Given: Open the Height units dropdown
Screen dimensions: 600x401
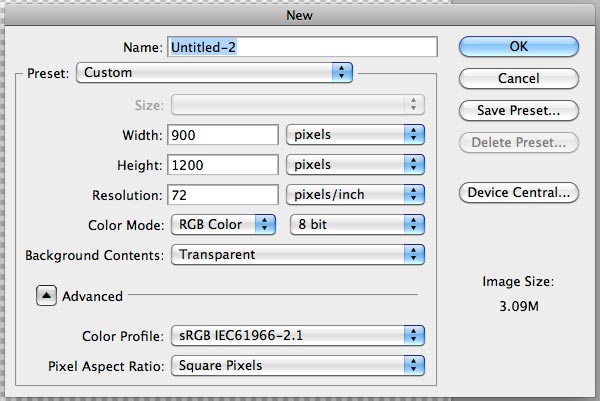Looking at the screenshot, I should coord(355,165).
